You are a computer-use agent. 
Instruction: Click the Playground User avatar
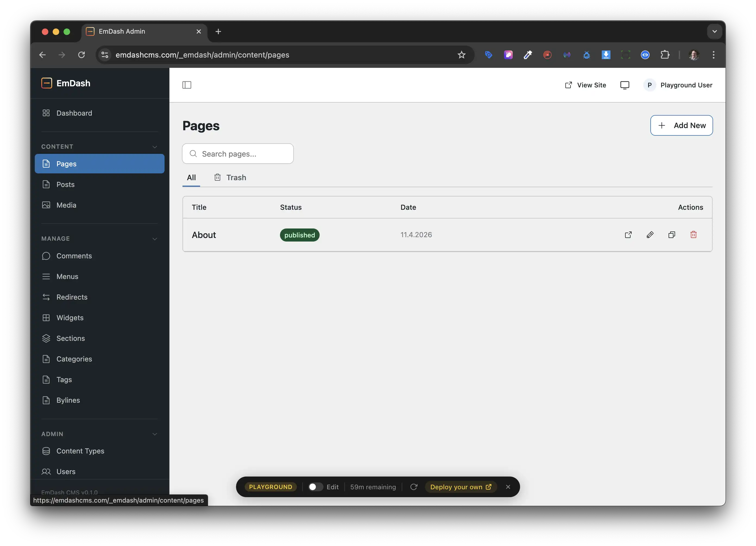click(x=649, y=85)
